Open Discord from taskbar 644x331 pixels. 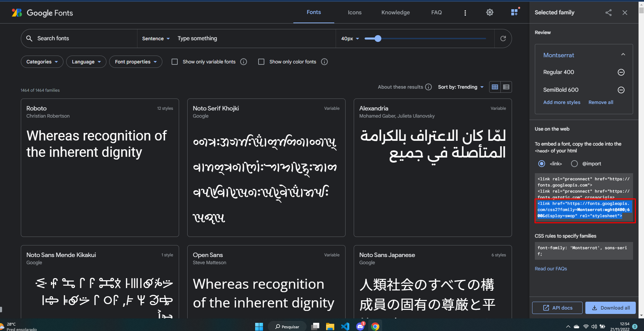360,327
